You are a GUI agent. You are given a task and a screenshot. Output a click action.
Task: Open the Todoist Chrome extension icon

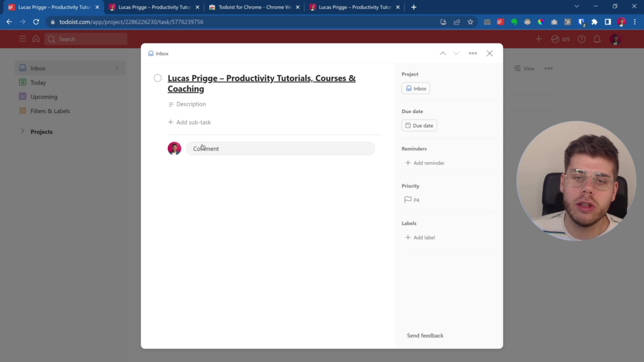500,22
